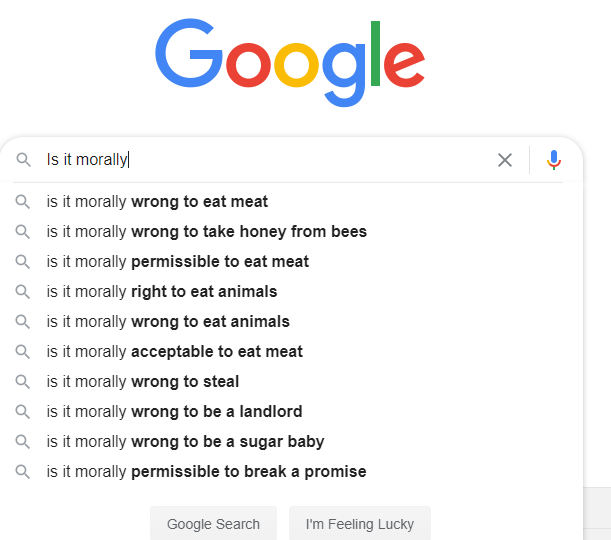Click search icon beside 'take honey from bees'

23,232
